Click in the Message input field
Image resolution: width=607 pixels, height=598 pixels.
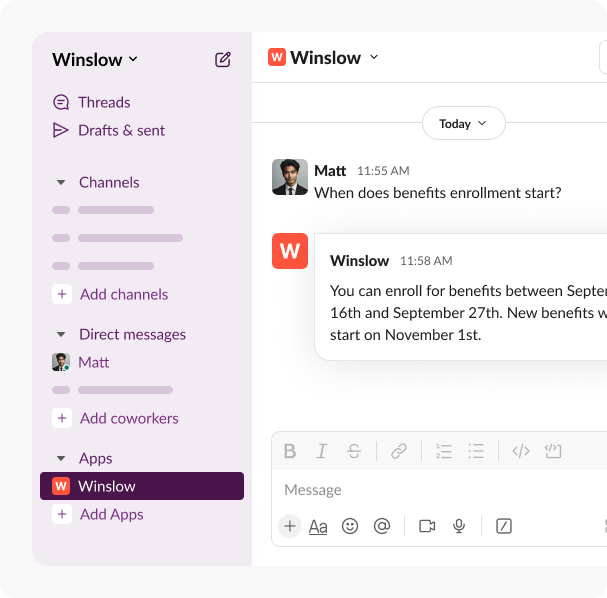tap(439, 490)
